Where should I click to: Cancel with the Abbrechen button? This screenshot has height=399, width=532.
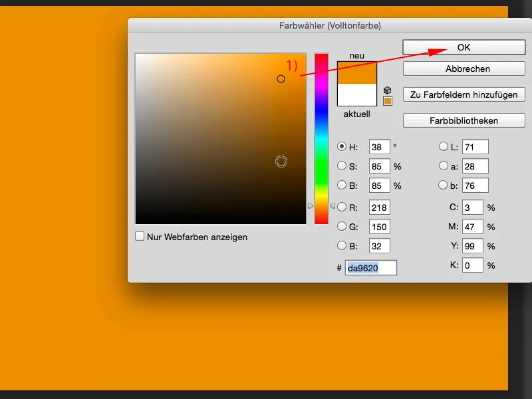coord(464,69)
